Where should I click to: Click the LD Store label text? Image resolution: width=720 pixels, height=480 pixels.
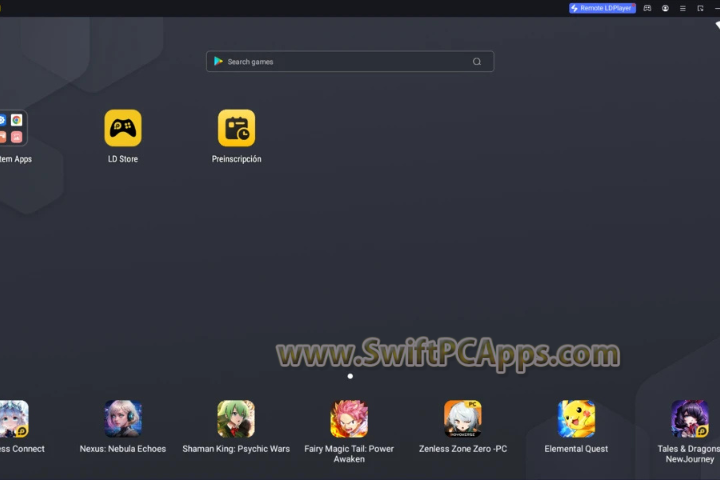(x=123, y=159)
